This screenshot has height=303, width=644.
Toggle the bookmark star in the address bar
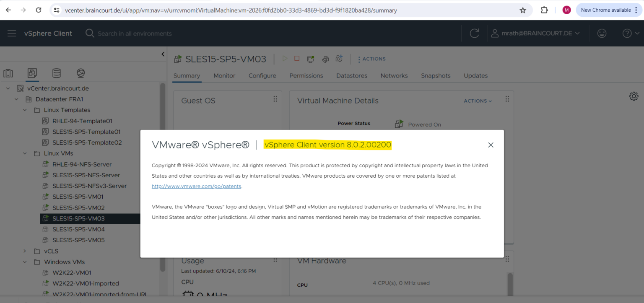coord(523,10)
